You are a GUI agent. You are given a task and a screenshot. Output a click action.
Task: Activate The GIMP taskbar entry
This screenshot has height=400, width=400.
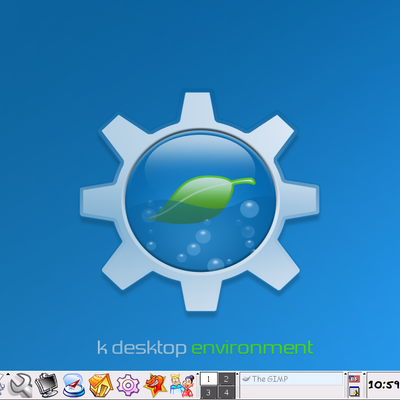292,379
